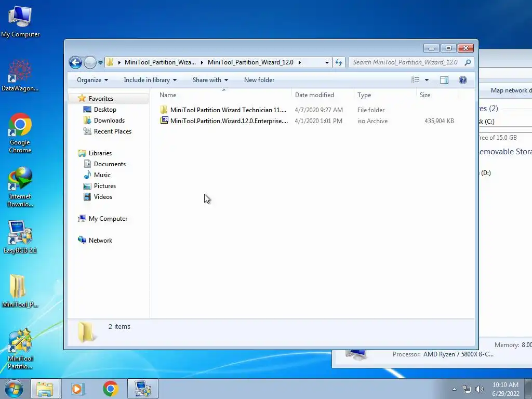Click the magnifier search icon
This screenshot has width=532, height=399.
pos(468,62)
